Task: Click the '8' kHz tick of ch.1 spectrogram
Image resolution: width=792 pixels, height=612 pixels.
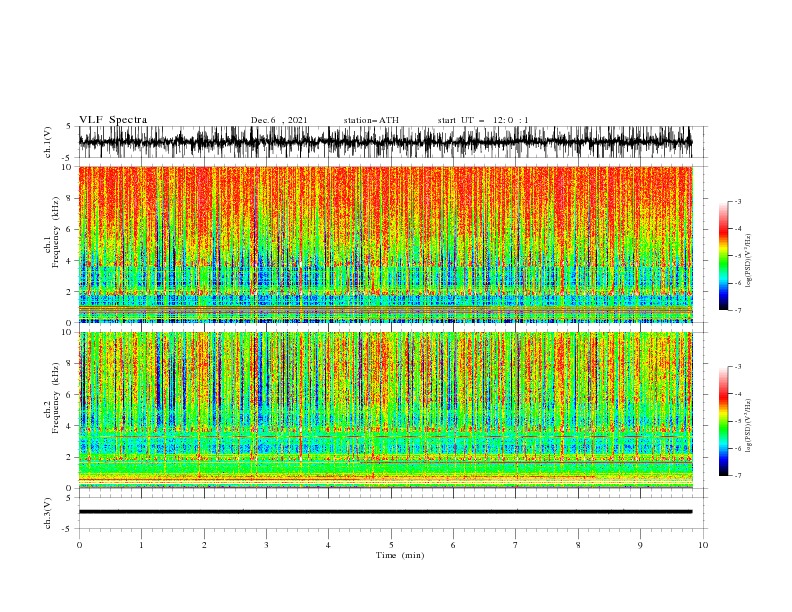Action: pos(69,198)
